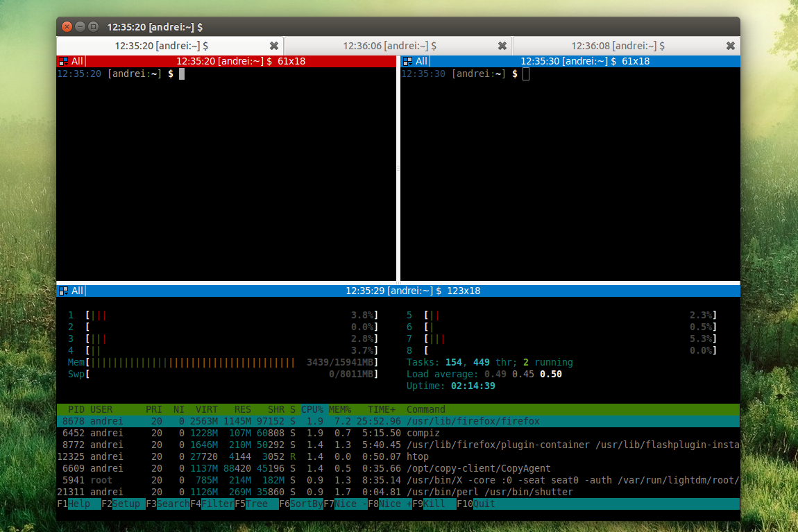Image resolution: width=798 pixels, height=532 pixels.
Task: Click the Tasks: 154, 449 thr line
Action: [x=490, y=362]
